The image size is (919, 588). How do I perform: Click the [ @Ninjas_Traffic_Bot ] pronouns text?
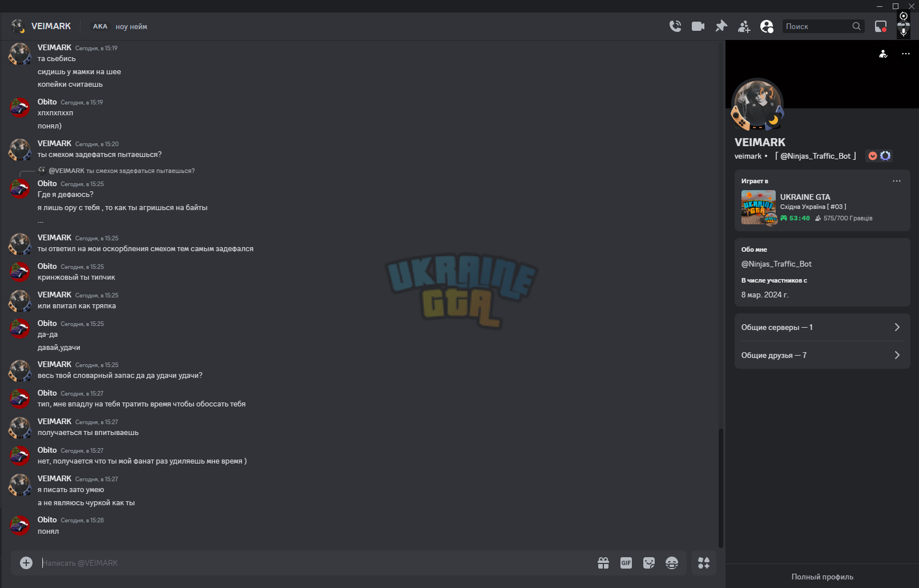pos(815,156)
